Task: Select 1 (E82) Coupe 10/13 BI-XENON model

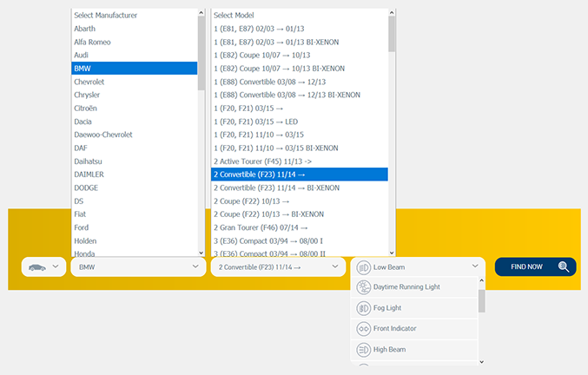Action: (300, 69)
